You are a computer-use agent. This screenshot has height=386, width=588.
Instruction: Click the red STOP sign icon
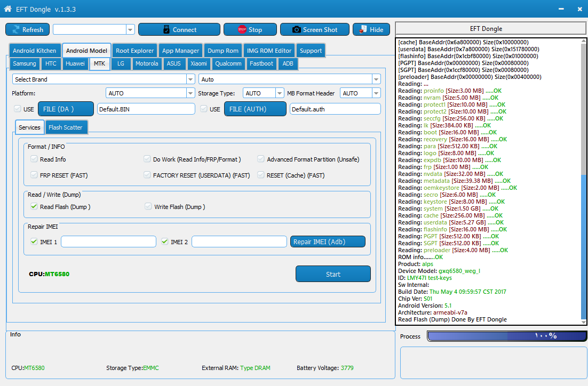242,30
